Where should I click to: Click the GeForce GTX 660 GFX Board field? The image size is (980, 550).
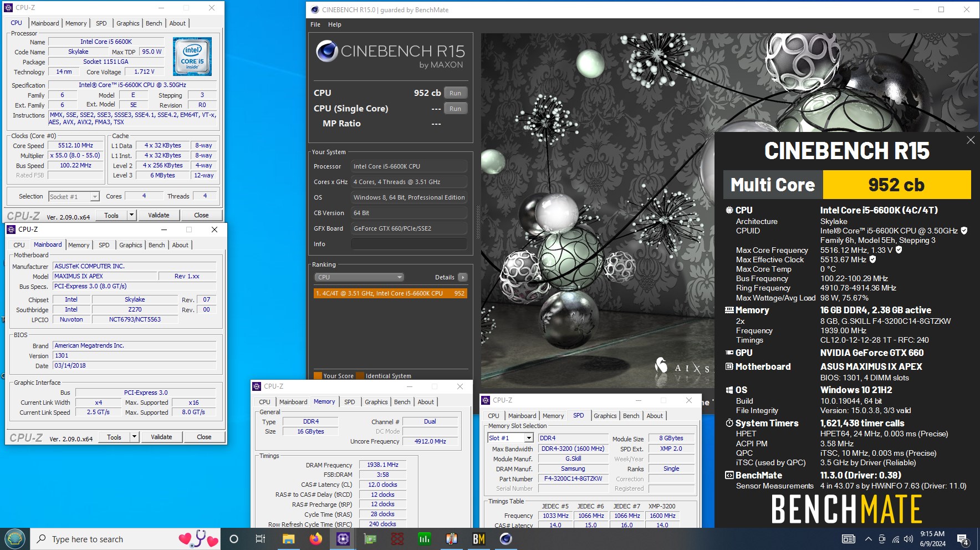pos(409,228)
